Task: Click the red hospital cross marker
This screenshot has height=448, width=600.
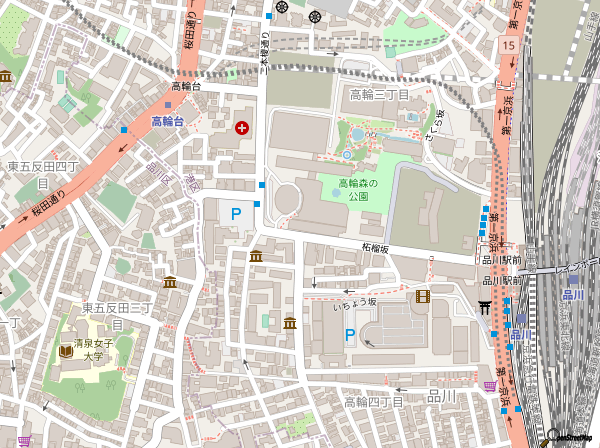Action: coord(241,128)
